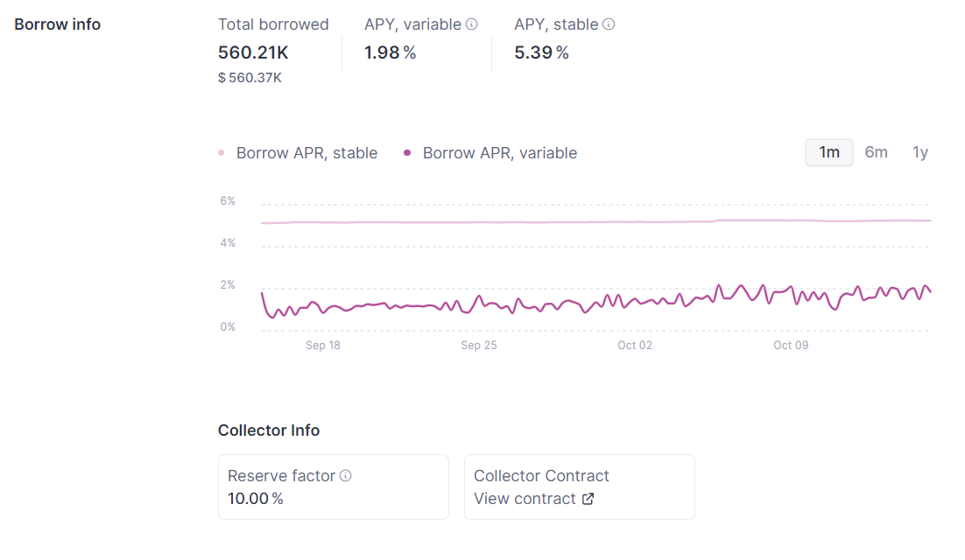The image size is (965, 560).
Task: Click the dollar amount $560.37K
Action: (250, 77)
